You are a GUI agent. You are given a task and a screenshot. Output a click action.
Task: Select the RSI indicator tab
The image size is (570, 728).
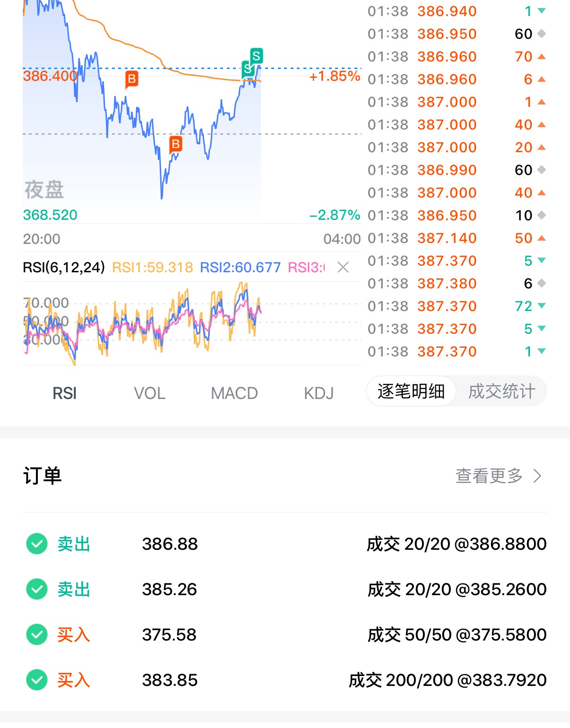coord(64,393)
